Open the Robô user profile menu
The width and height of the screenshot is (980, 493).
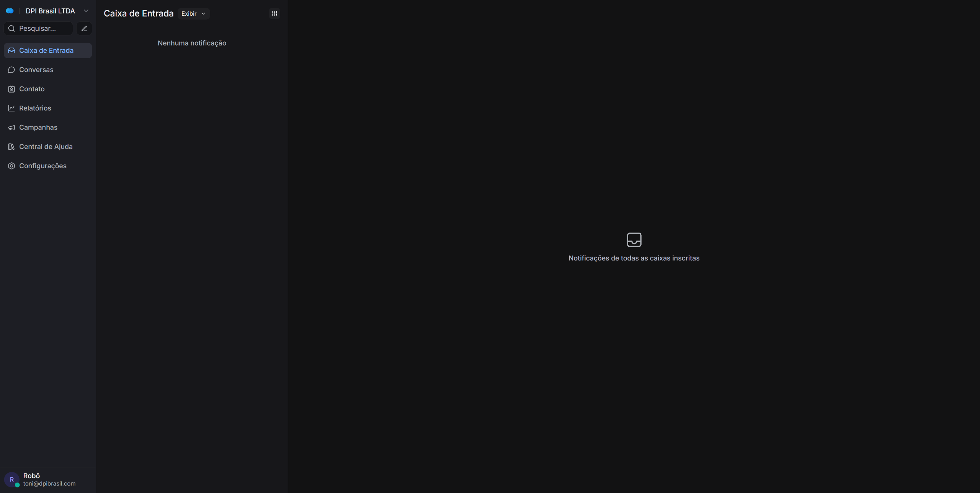(31, 476)
